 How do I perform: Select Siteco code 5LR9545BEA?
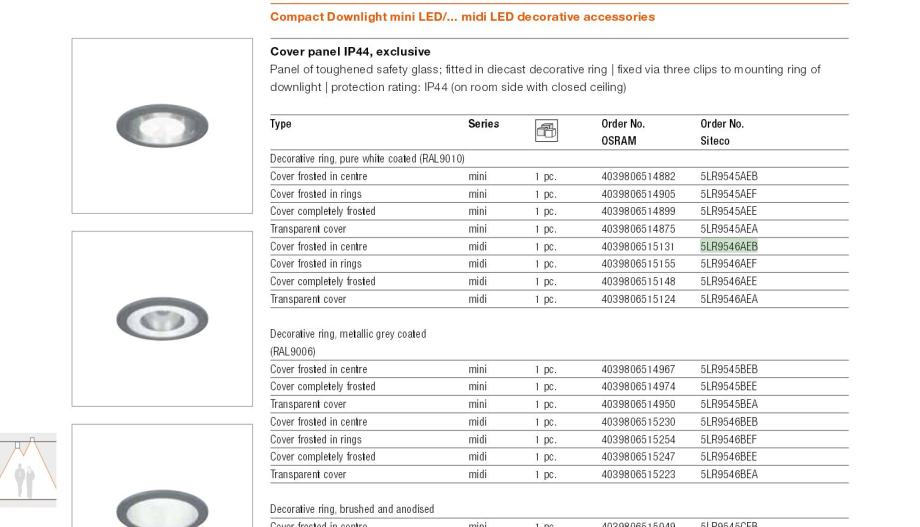(729, 404)
